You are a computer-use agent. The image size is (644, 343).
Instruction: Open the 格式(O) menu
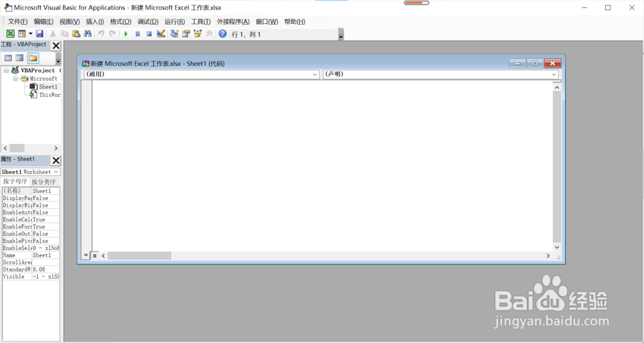coord(121,22)
